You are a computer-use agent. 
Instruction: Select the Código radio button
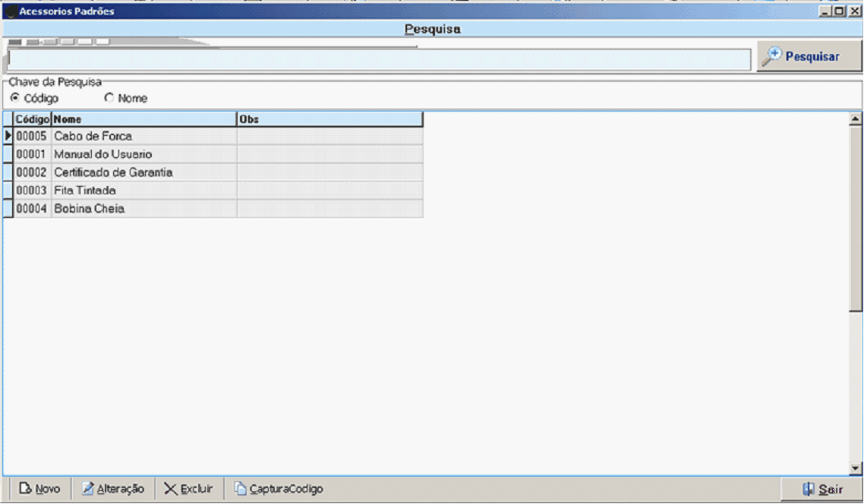(14, 98)
